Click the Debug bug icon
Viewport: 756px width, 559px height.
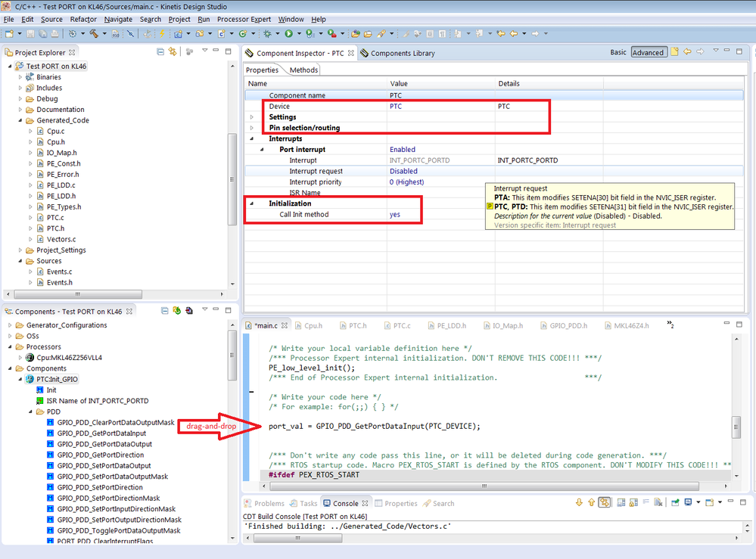[267, 34]
